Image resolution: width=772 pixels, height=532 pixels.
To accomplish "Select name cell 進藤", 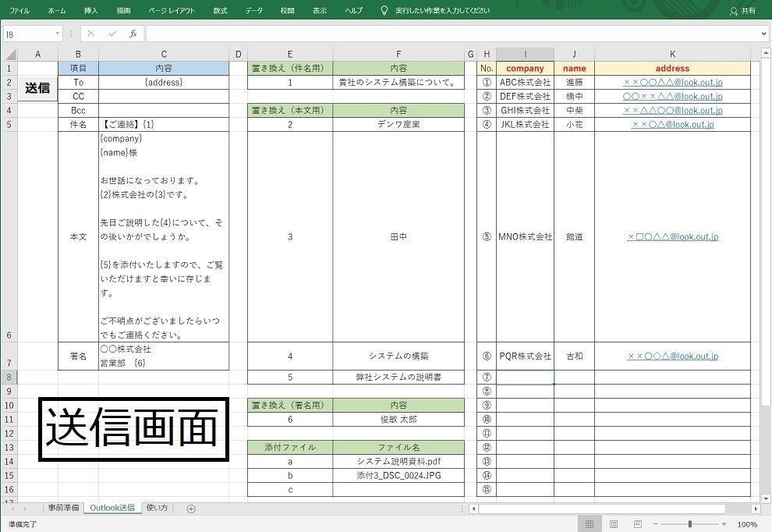I will [574, 82].
